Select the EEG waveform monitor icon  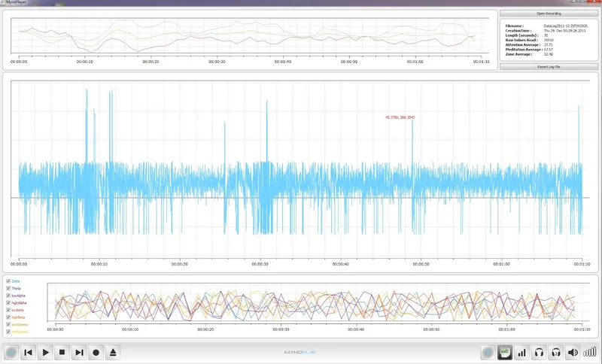coord(505,353)
